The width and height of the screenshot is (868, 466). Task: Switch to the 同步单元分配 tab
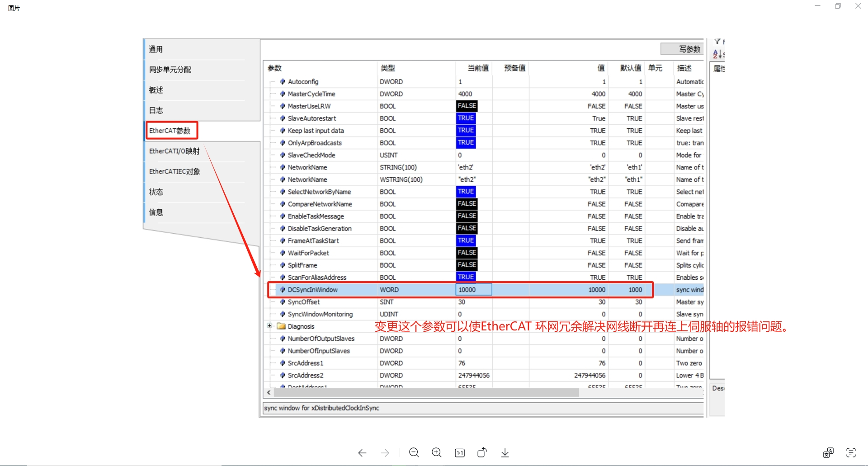[170, 70]
